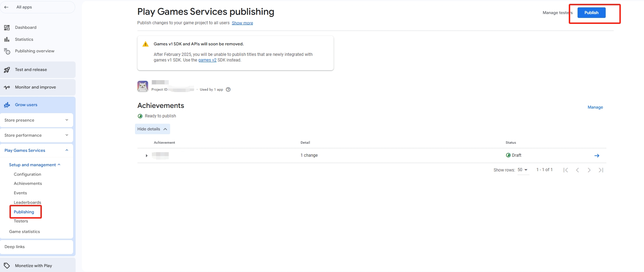Screen dimensions: 644x272
Task: Click the Ready to publish text
Action: (160, 116)
